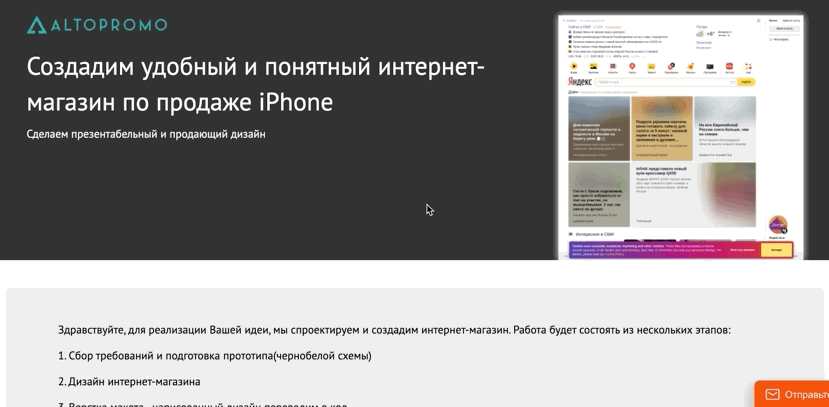Click the ALTOPROMO logo in header

point(97,25)
